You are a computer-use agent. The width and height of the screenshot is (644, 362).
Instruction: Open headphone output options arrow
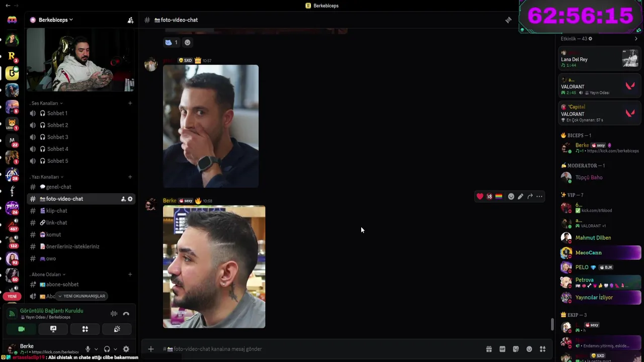[x=115, y=349]
